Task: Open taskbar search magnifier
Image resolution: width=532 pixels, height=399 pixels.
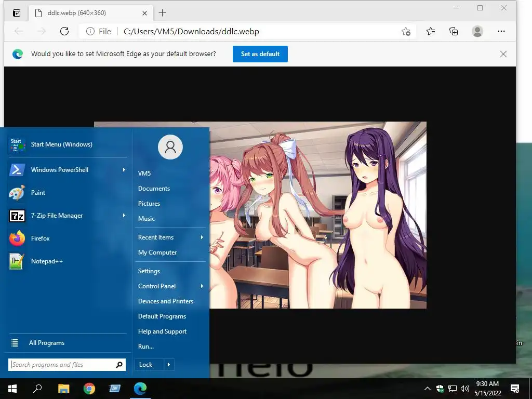Action: click(x=37, y=389)
